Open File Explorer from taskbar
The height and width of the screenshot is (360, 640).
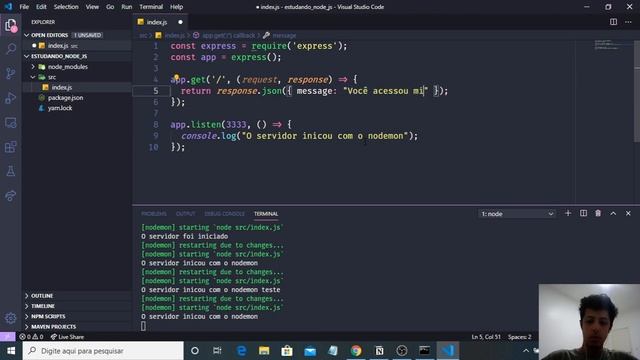(x=264, y=351)
